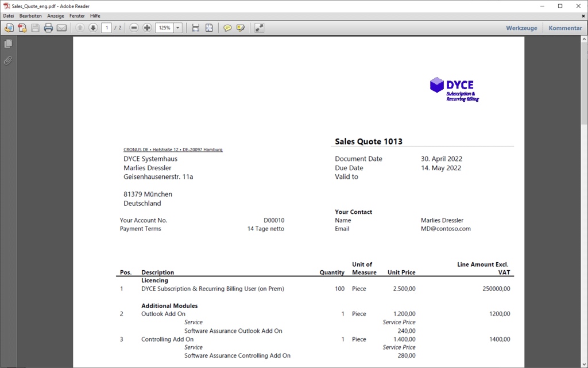Save the file with the floppy disk icon

[x=35, y=28]
